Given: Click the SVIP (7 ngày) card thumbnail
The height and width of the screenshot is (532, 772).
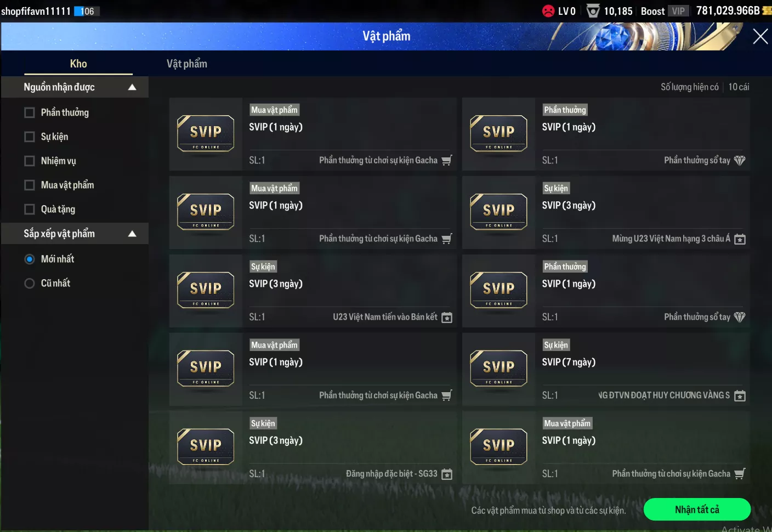Looking at the screenshot, I should 498,369.
